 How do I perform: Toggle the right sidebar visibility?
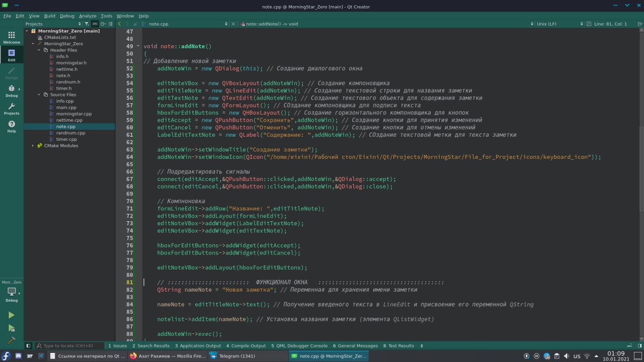click(638, 346)
